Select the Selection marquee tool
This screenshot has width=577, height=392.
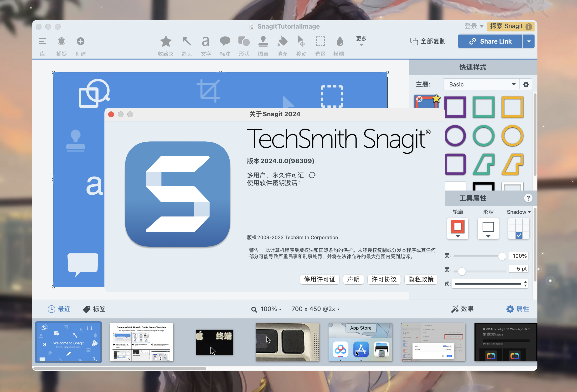point(320,41)
